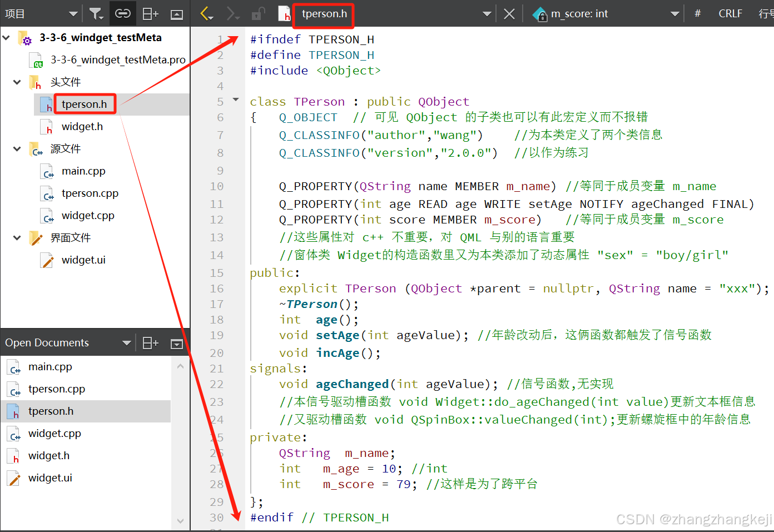
Task: Collapse the 界面文件 folder
Action: [17, 238]
